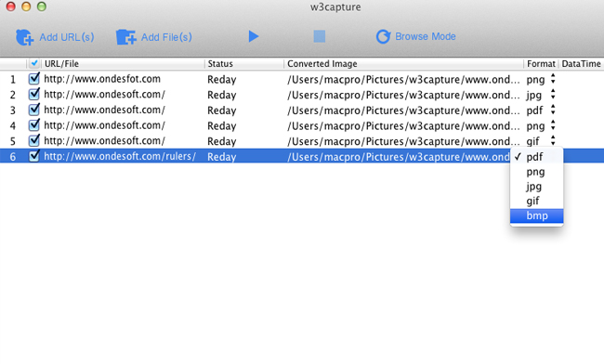Click the Add URL(s) icon
Viewport: 604px width, 364px height.
click(x=25, y=37)
